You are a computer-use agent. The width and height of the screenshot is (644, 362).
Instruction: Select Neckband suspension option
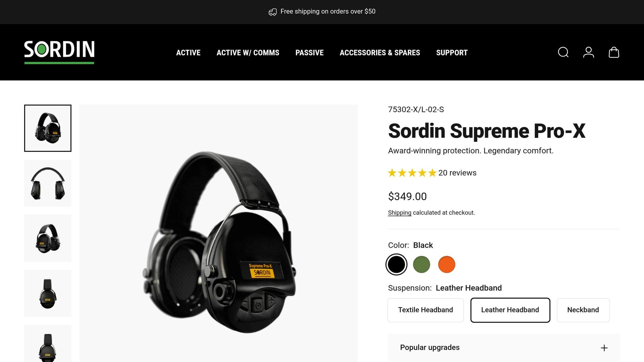pos(583,310)
